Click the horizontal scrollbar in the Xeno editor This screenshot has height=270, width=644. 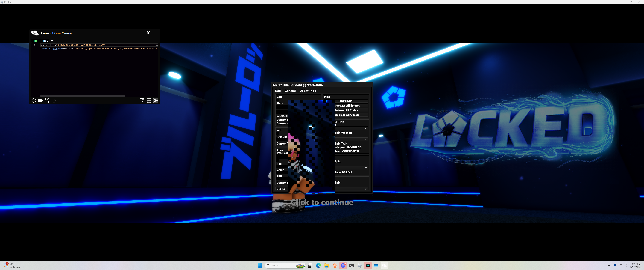click(82, 96)
